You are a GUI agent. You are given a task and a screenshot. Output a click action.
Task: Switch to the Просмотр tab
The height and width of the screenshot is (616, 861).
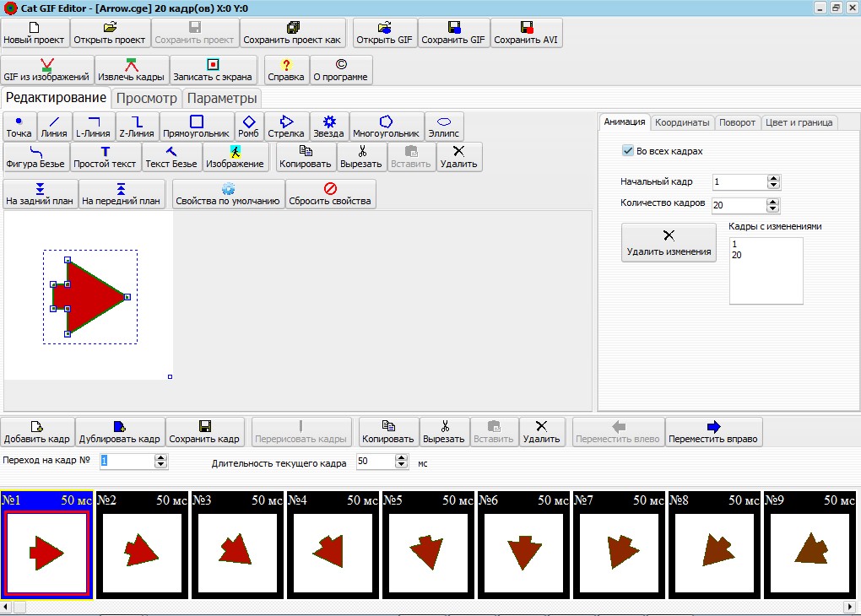[147, 98]
